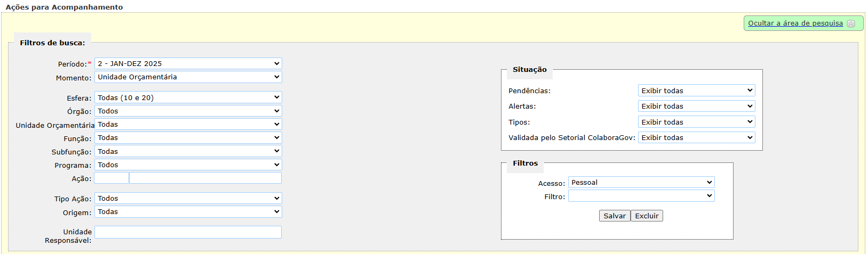Open the Subfunção dropdown

(188, 152)
